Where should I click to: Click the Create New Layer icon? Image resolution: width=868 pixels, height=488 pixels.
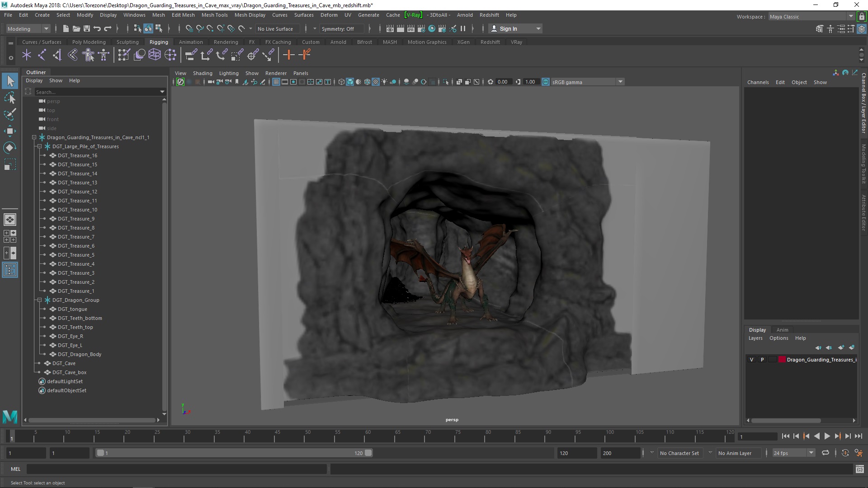coord(841,347)
